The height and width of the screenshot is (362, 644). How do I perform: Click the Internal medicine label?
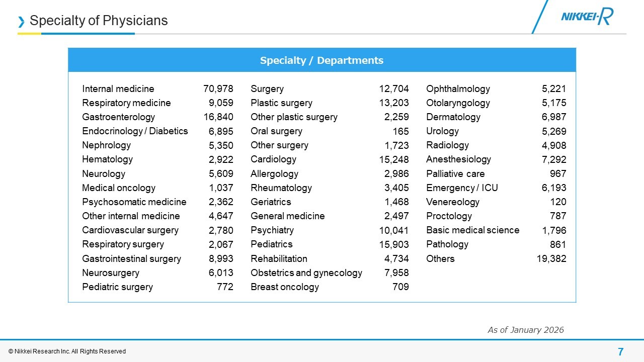118,89
